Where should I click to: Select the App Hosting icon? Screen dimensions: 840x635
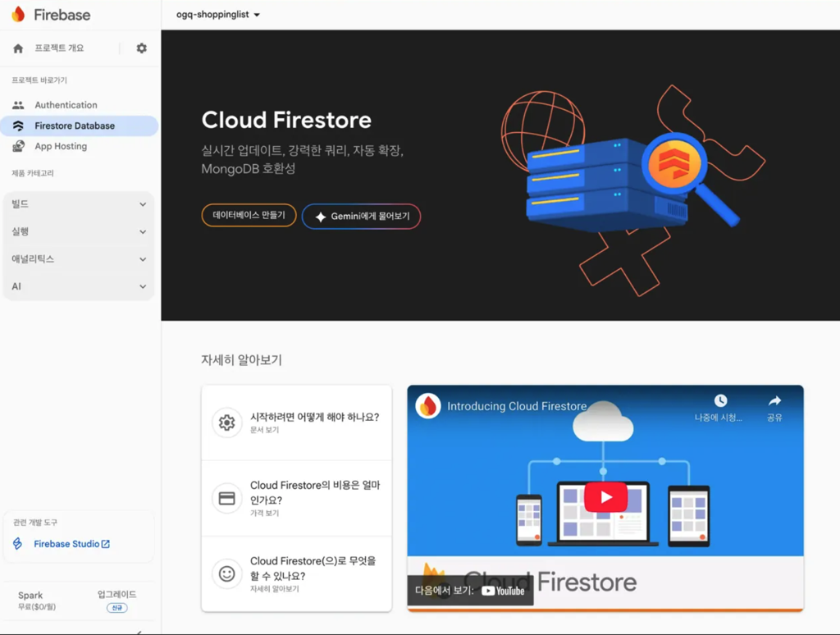[x=17, y=146]
